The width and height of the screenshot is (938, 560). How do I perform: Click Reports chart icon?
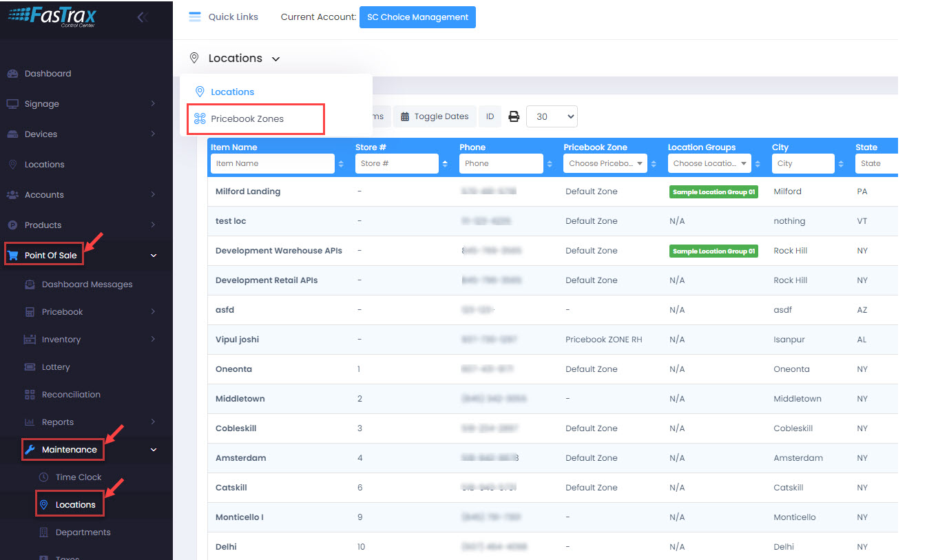pos(30,422)
